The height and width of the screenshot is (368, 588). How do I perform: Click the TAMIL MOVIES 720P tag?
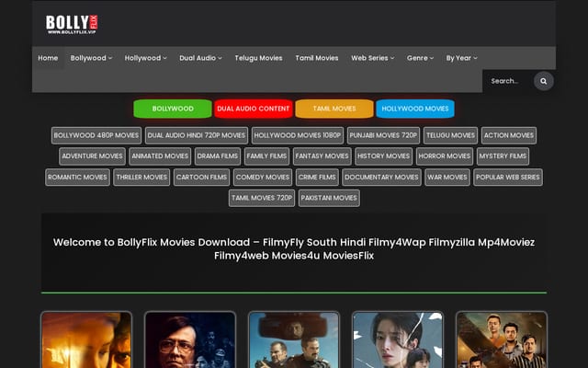point(262,198)
